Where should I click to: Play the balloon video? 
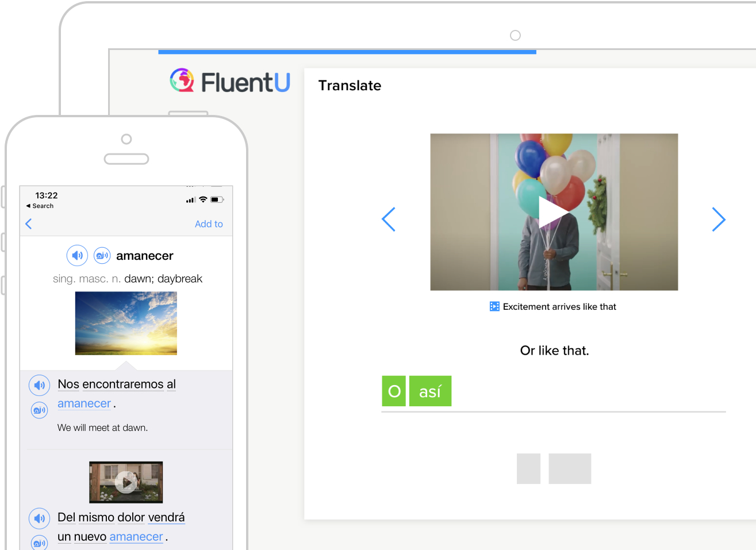554,211
